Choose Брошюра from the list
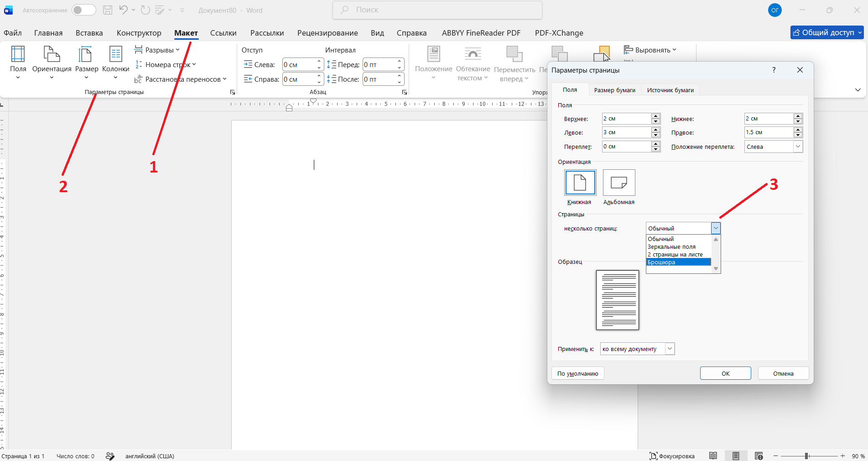Viewport: 868px width, 461px height. tap(678, 262)
